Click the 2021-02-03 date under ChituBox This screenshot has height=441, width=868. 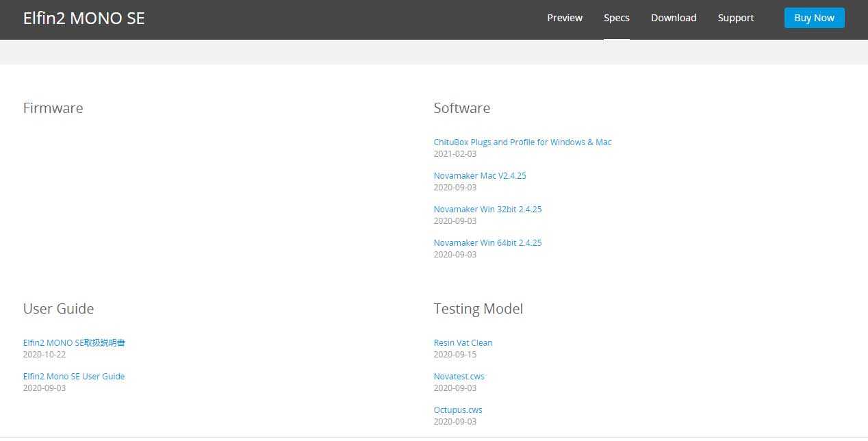tap(455, 154)
